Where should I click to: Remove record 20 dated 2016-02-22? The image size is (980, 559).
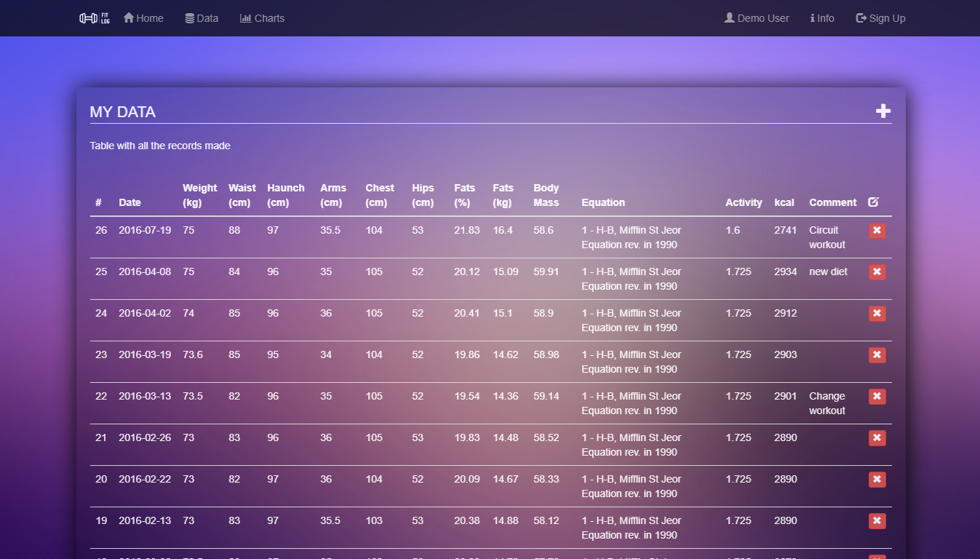coord(877,480)
